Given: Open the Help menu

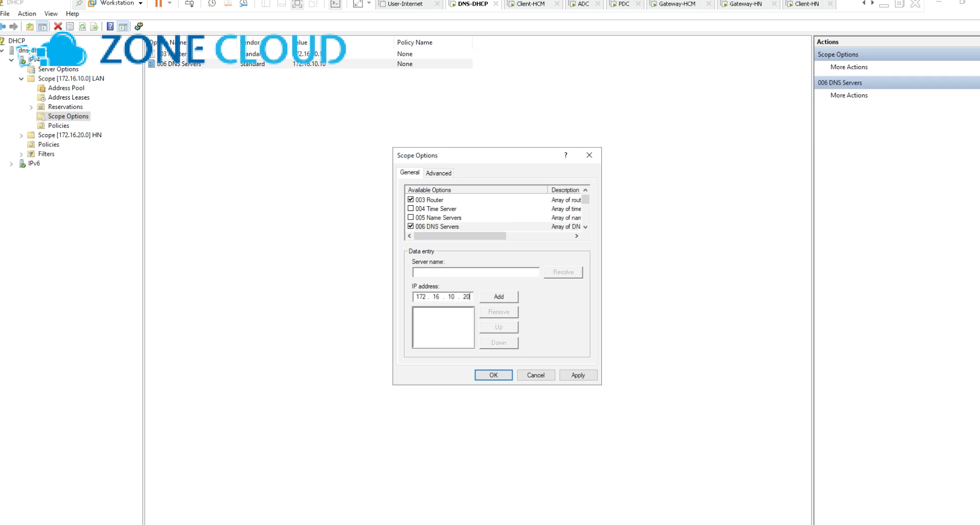Looking at the screenshot, I should pos(73,14).
